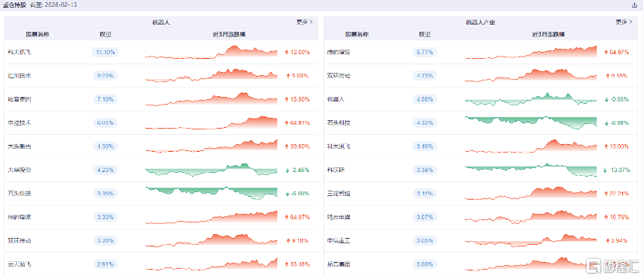Select the 4.58% weight badge
Image resolution: width=644 pixels, height=279 pixels.
click(425, 99)
